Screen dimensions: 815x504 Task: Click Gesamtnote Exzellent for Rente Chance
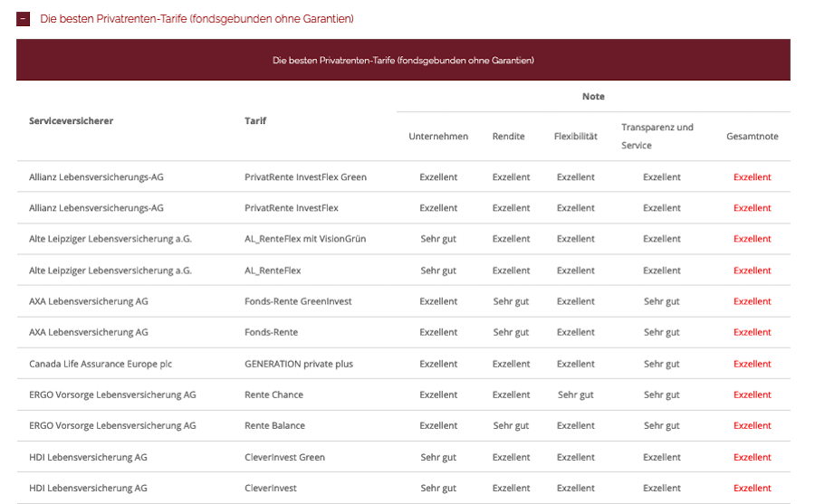click(x=753, y=395)
